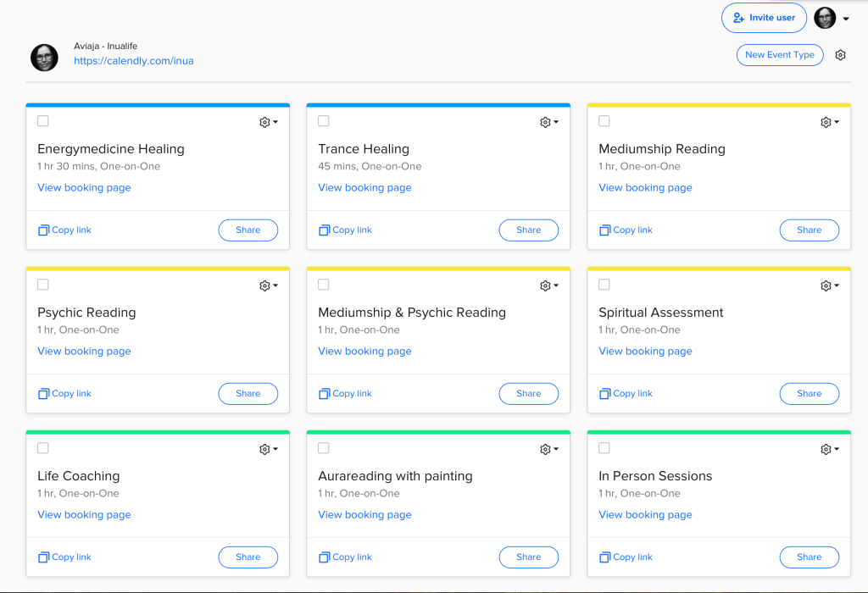Click the copy icon on Energymedicine Healing card
This screenshot has height=593, width=868.
44,230
